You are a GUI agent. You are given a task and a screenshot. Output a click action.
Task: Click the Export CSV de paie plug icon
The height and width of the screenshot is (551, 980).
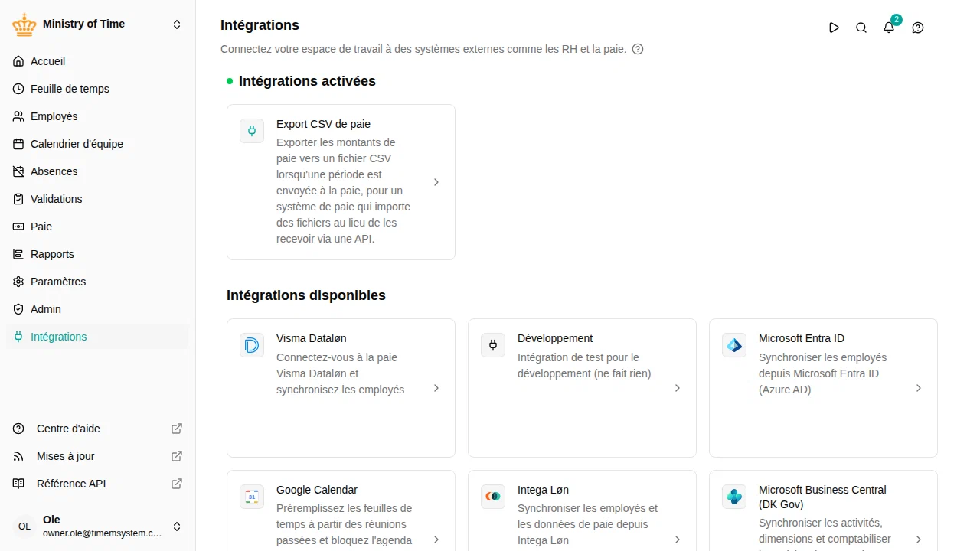(252, 131)
